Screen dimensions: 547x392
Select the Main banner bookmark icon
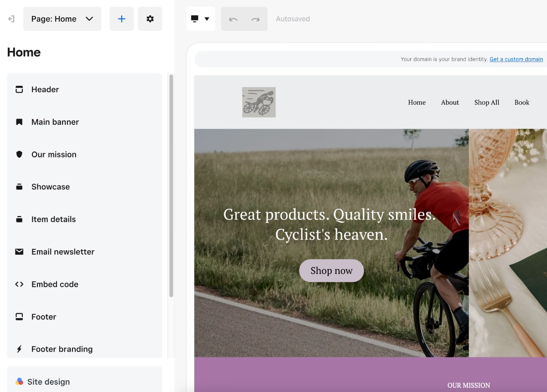[x=19, y=122]
